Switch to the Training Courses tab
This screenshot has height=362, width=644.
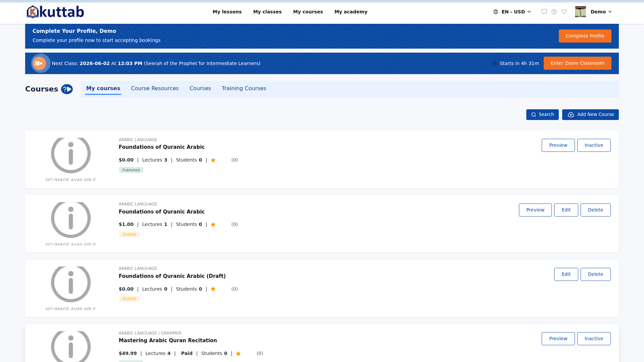pyautogui.click(x=244, y=88)
